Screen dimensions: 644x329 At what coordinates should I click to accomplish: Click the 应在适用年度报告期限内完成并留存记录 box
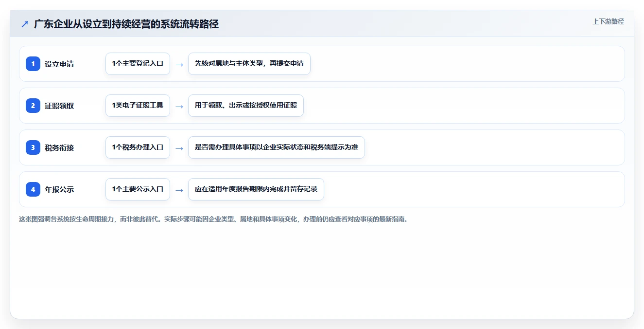point(256,189)
